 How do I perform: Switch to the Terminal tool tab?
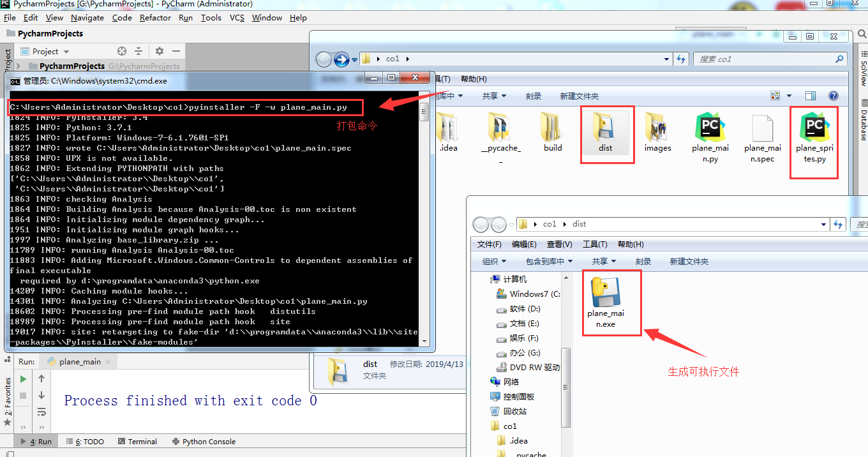pyautogui.click(x=137, y=441)
